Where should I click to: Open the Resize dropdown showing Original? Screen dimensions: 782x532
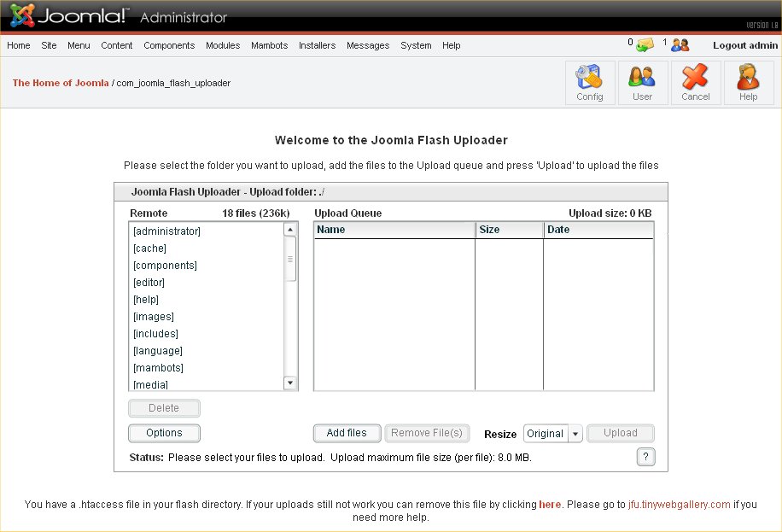click(552, 433)
